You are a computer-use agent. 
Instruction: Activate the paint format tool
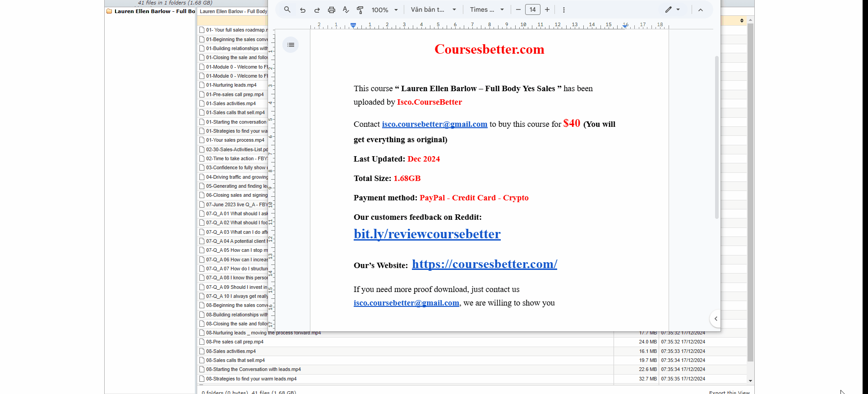coord(360,10)
